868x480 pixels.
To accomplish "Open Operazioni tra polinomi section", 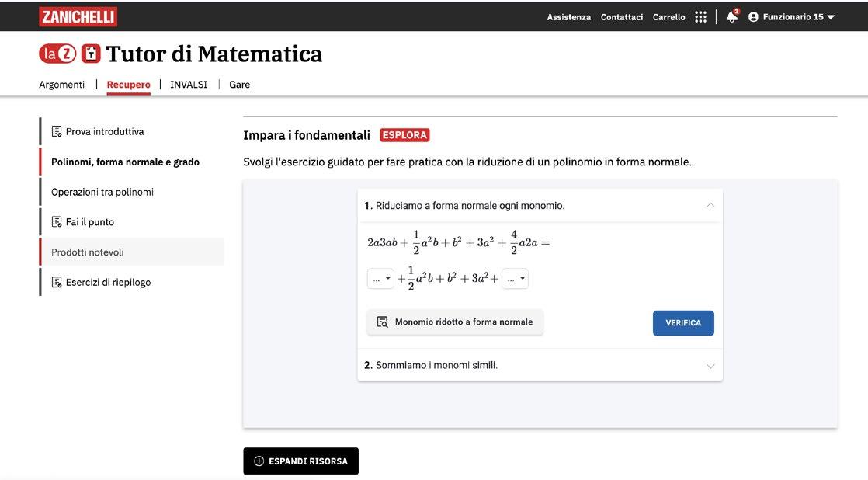I will click(x=102, y=192).
